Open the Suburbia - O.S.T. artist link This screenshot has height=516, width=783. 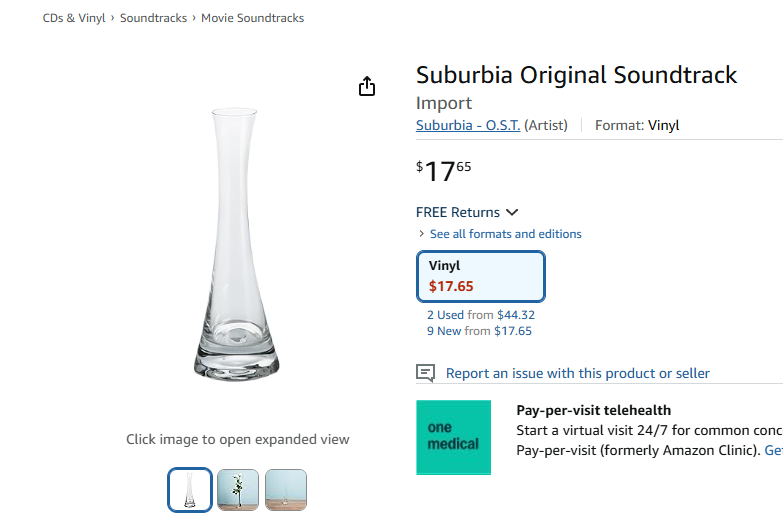tap(468, 125)
